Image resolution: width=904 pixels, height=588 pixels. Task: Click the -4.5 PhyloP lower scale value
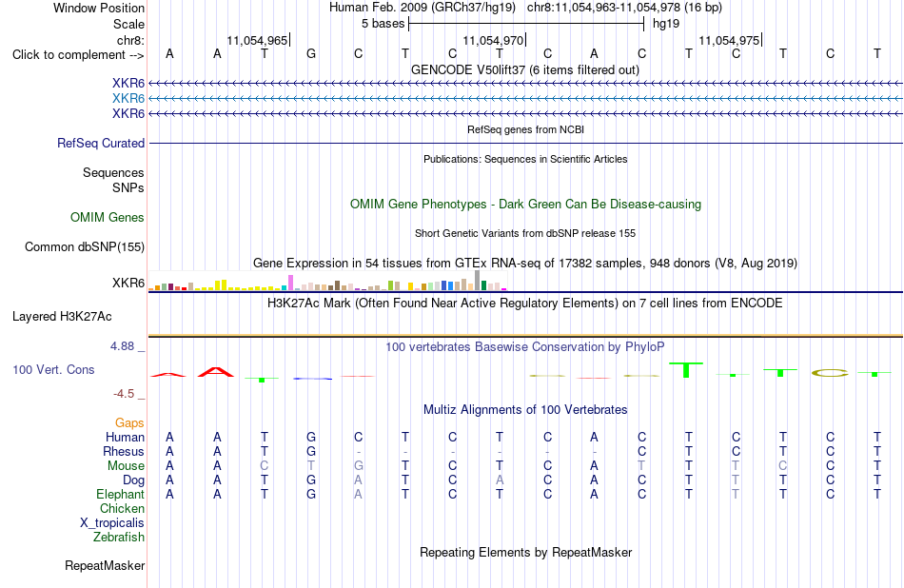click(124, 394)
